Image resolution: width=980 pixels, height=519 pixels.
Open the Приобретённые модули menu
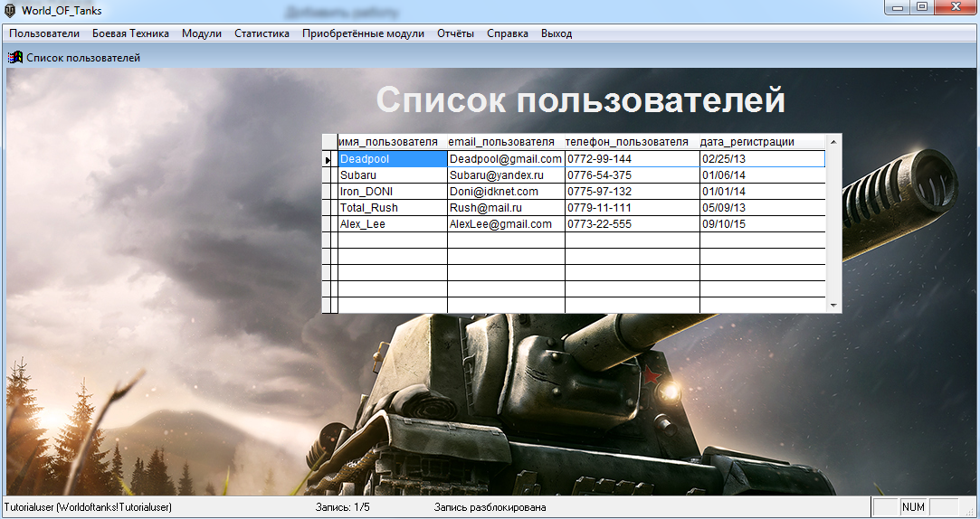pos(363,33)
